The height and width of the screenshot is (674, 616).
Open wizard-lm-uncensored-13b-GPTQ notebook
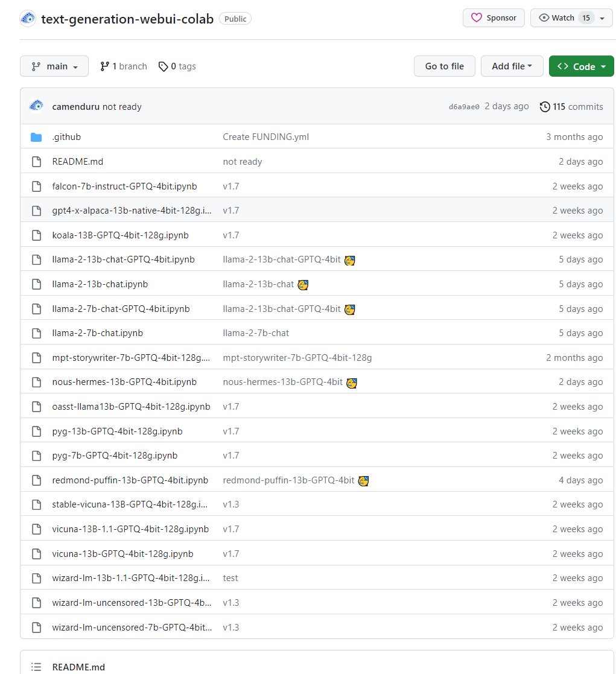[132, 603]
